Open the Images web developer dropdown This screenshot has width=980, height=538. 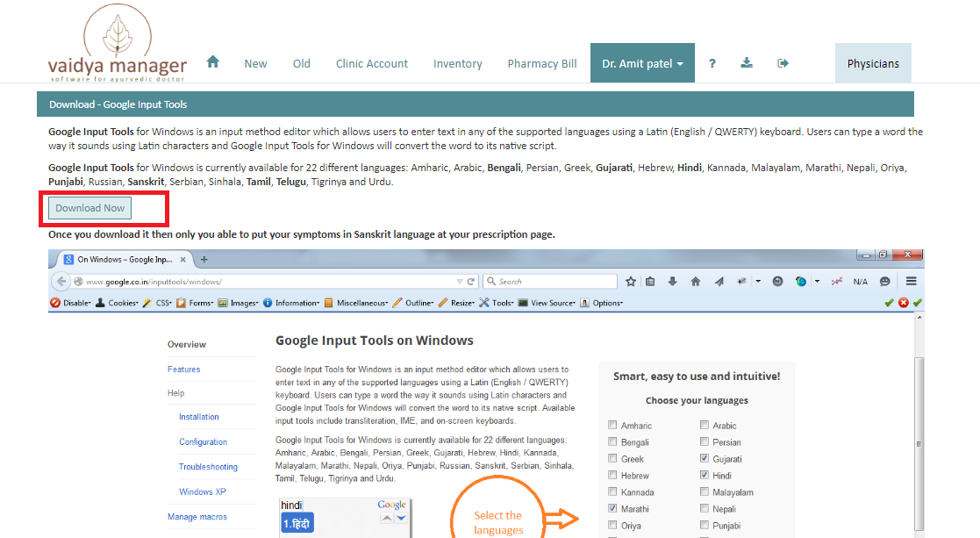pyautogui.click(x=238, y=303)
